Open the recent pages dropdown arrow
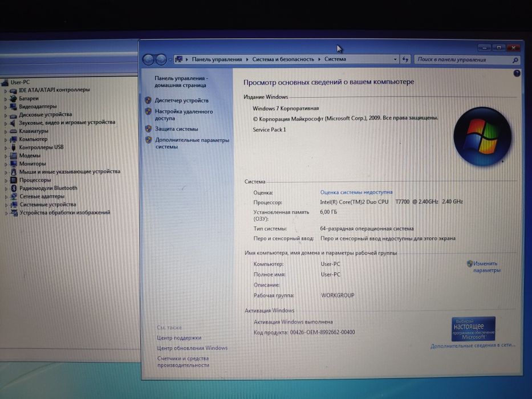Image resolution: width=532 pixels, height=399 pixels. click(x=170, y=60)
